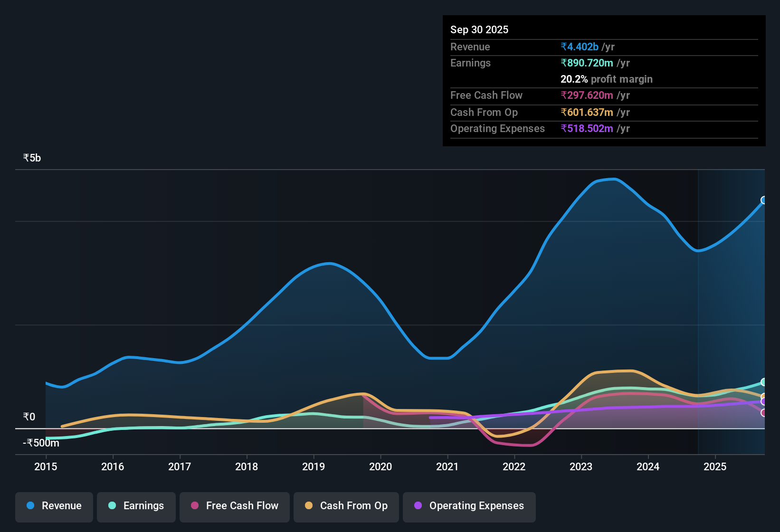
Task: Toggle the Operating Expenses series visibility
Action: (469, 506)
